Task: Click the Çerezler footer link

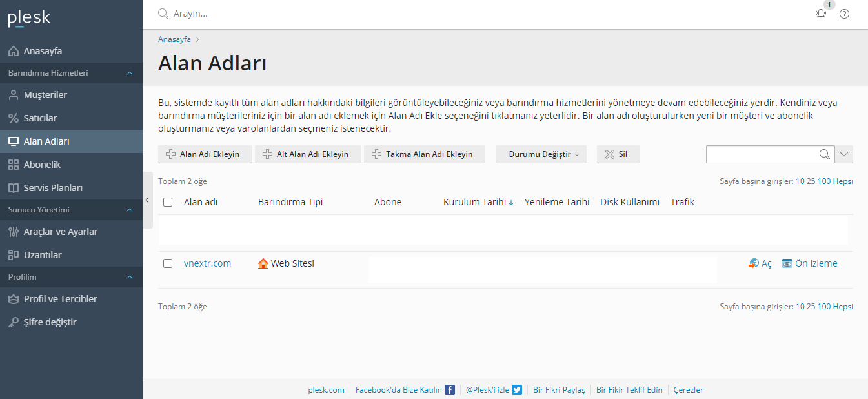Action: pos(689,390)
